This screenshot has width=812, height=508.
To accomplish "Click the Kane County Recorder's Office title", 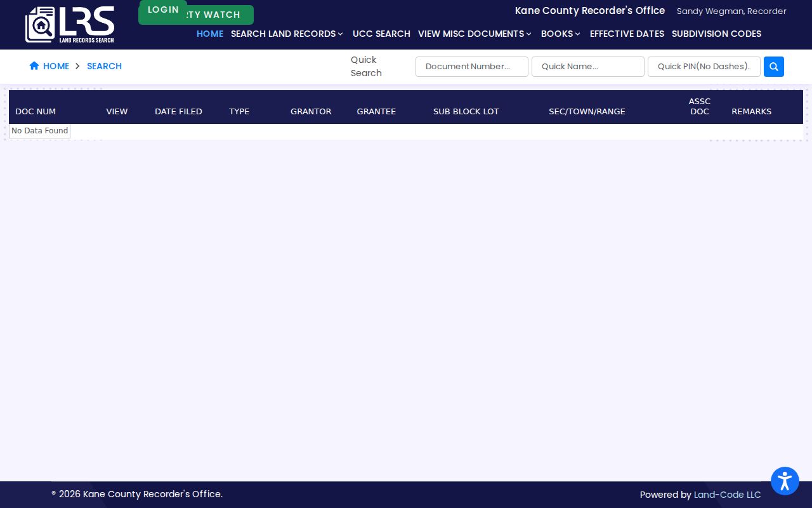I will click(590, 10).
